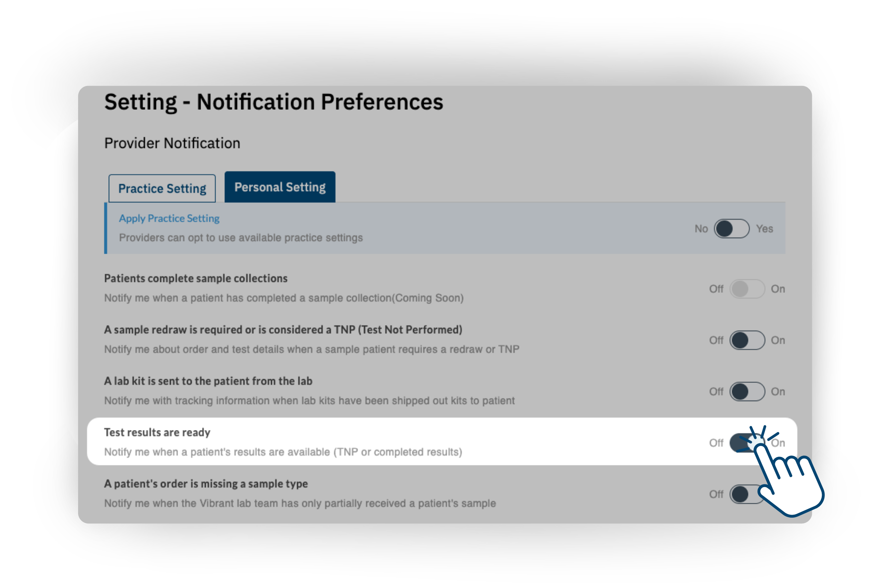872x588 pixels.
Task: Click the Provider Notification heading
Action: coord(172,143)
